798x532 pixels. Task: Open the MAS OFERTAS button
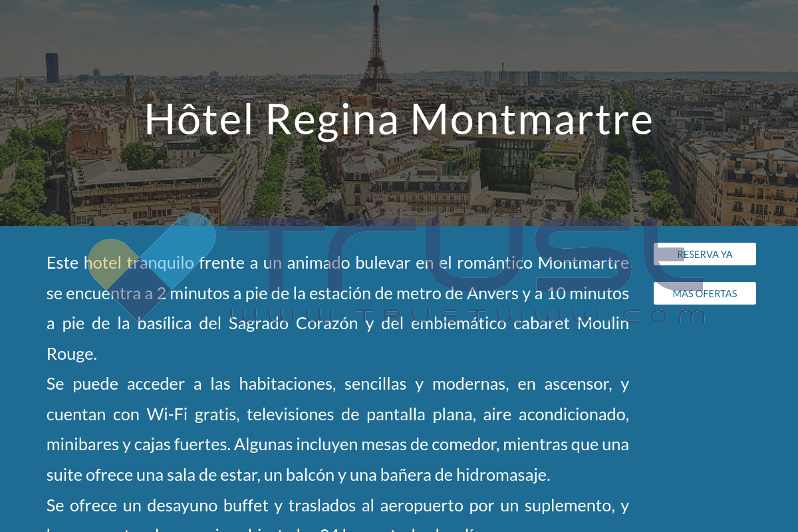click(705, 293)
